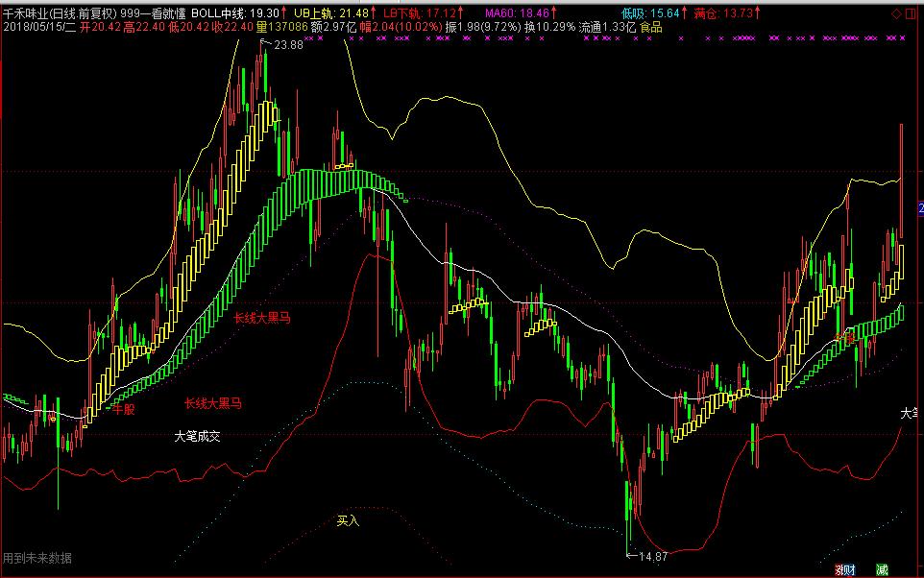
Task: Click the volume figure 量137086
Action: click(x=281, y=27)
